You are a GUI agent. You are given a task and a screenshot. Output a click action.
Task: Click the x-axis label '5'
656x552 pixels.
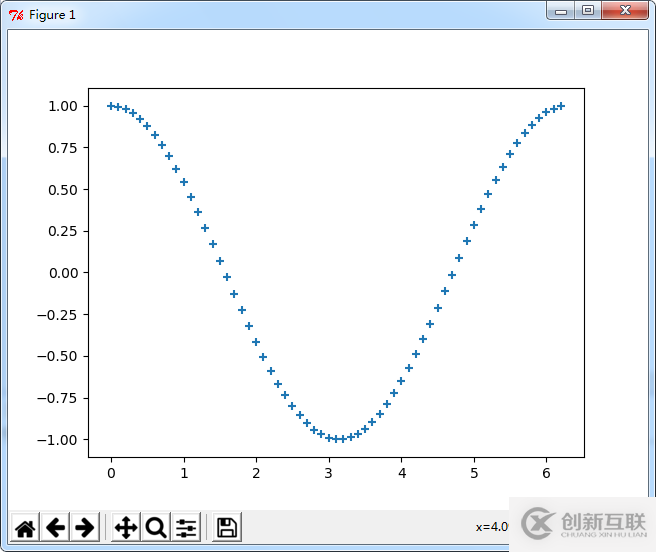coord(474,473)
